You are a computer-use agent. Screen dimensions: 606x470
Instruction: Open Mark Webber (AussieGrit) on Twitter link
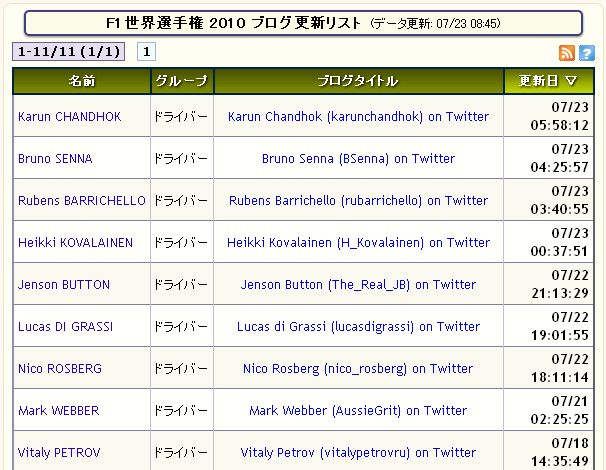click(358, 411)
